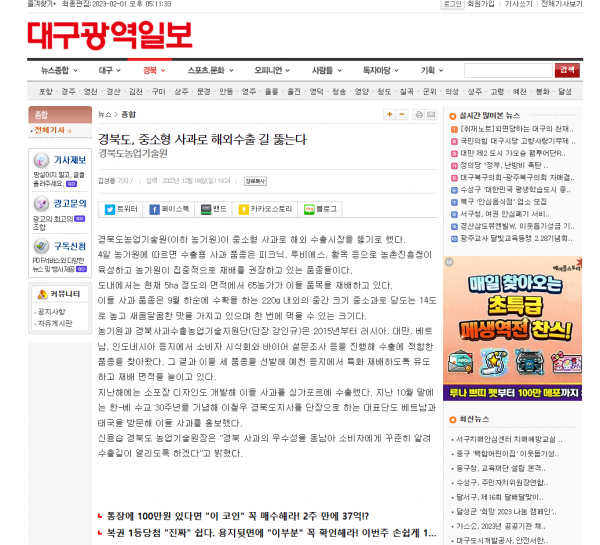This screenshot has height=545, width=600.
Task: Click rank 10 badge beside 광주교사 headline
Action: pos(454,239)
